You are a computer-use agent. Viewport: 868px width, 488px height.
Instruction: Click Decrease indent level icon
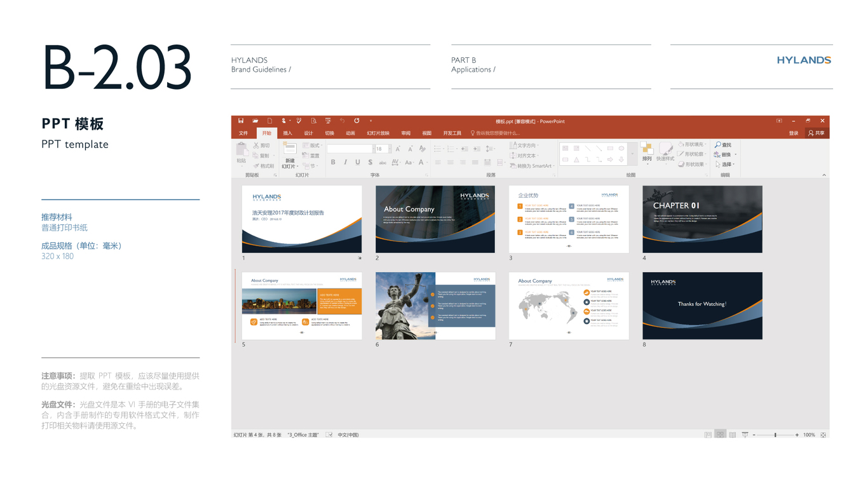[465, 149]
